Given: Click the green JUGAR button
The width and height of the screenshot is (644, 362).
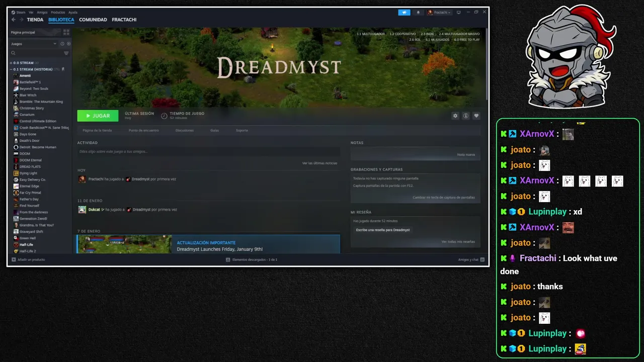Looking at the screenshot, I should [x=98, y=116].
